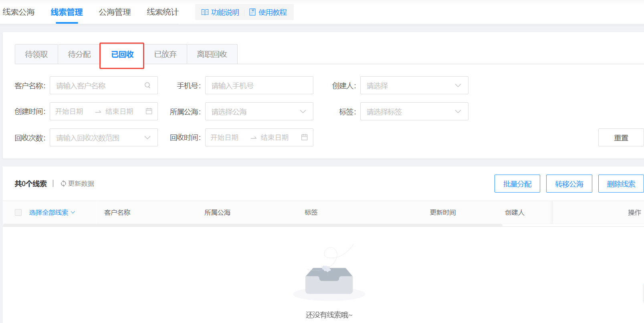Focus the 手机号 input field
Screen dimensions: 644x323
pos(259,85)
